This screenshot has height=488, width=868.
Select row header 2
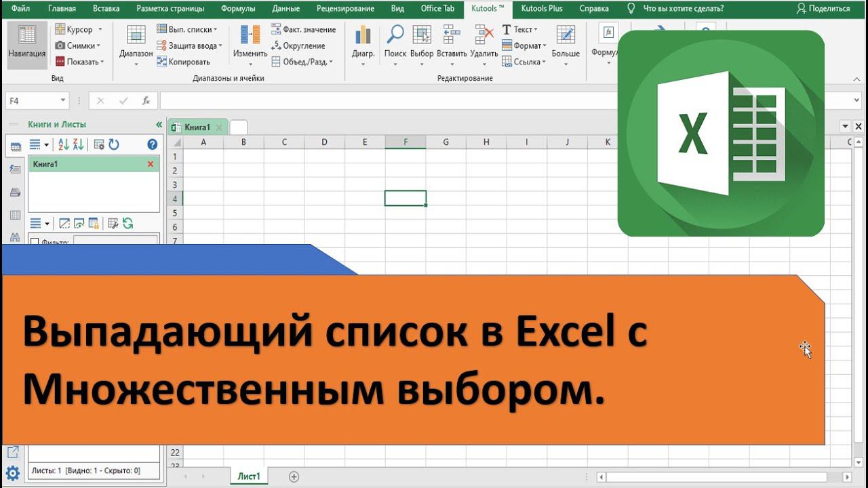(174, 170)
